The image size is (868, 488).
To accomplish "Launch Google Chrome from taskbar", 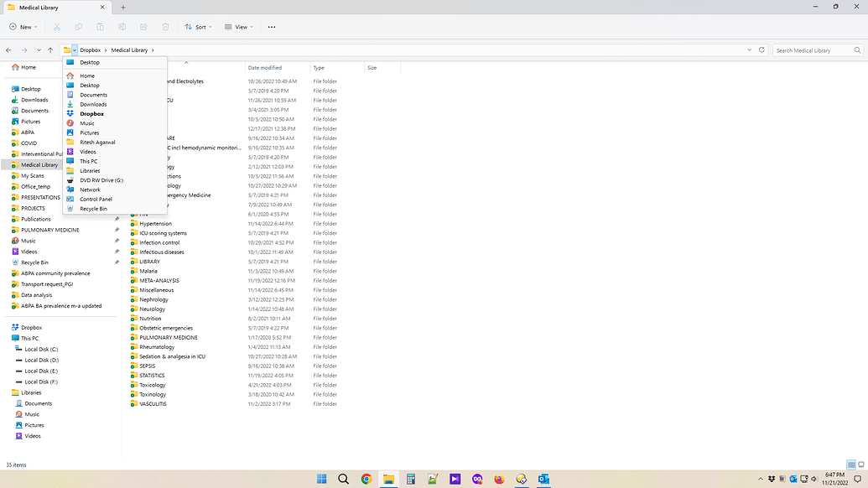I will point(366,479).
